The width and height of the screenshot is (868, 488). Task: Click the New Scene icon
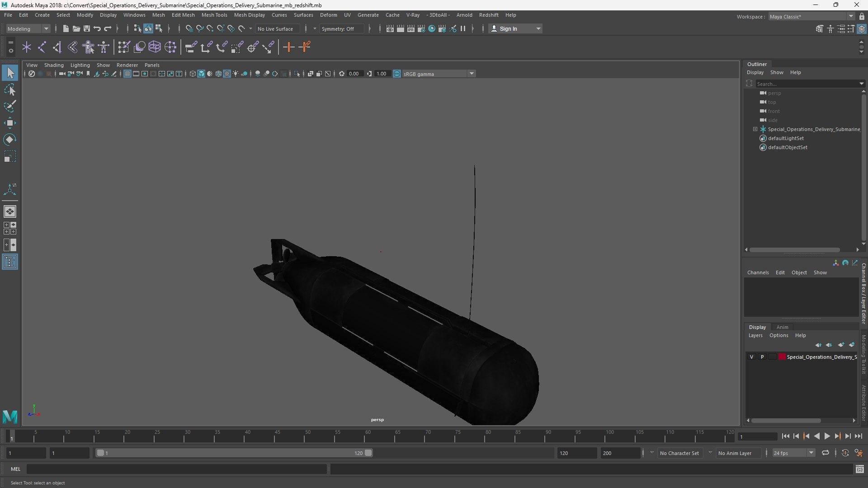coord(66,28)
